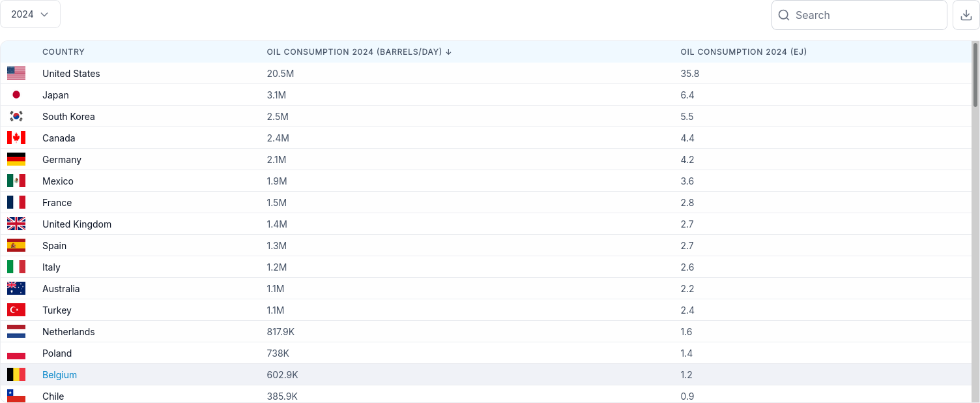Select the 2.4M value for Canada
Image resolution: width=980 pixels, height=403 pixels.
coord(278,138)
